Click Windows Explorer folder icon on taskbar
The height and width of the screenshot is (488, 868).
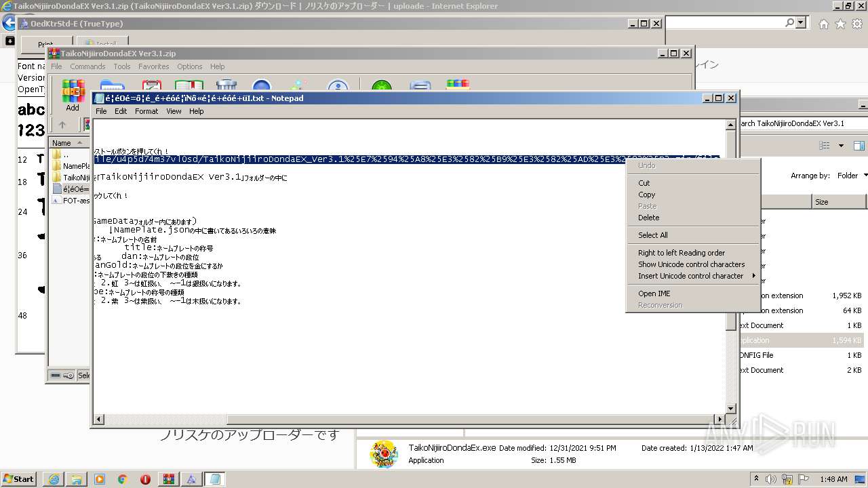point(77,479)
